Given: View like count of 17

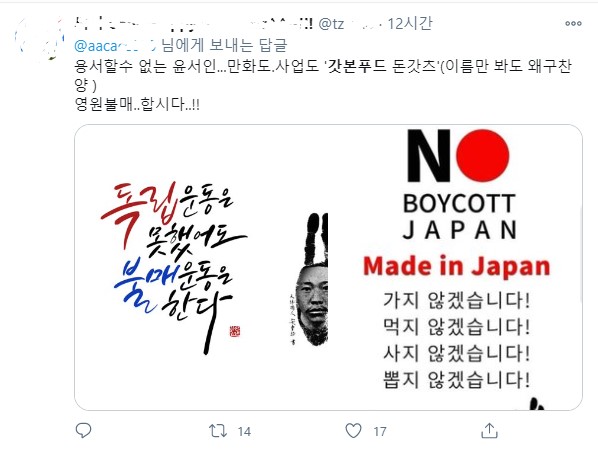Looking at the screenshot, I should [380, 431].
